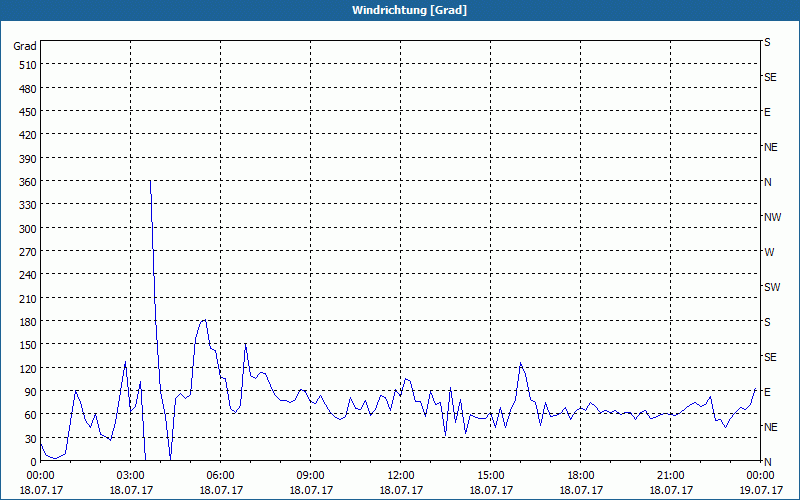
Task: Select the 360 peak of the blue line
Action: [x=150, y=181]
